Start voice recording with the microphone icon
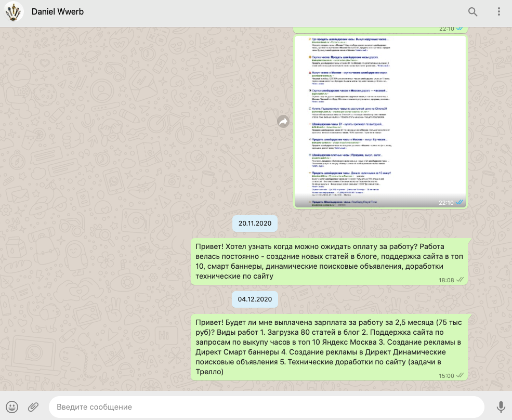This screenshot has width=512, height=420. pos(501,406)
